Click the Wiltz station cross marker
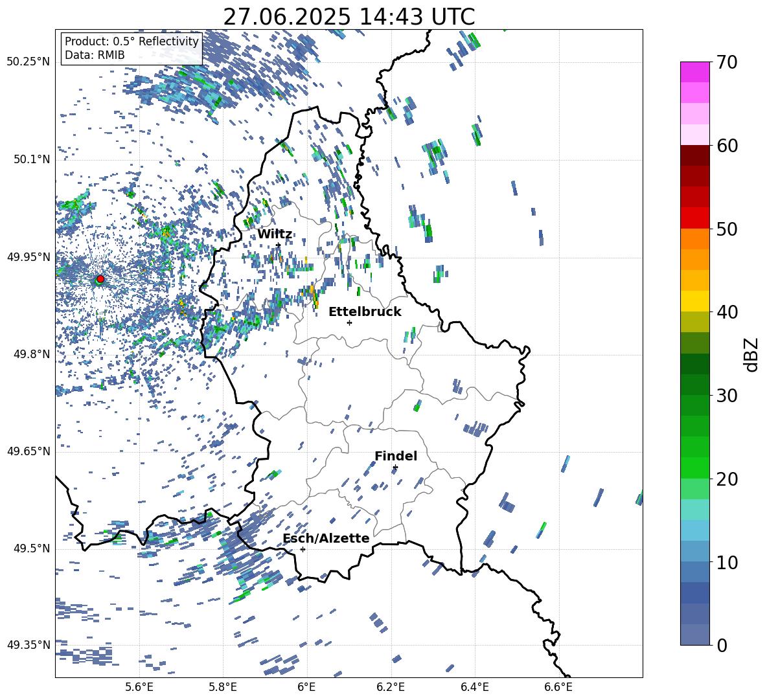 pos(279,245)
